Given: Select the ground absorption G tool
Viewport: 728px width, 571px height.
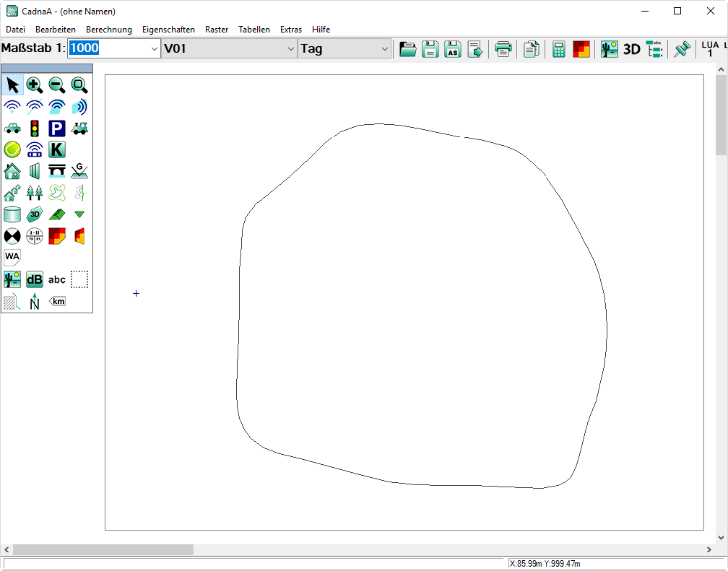Looking at the screenshot, I should [79, 171].
